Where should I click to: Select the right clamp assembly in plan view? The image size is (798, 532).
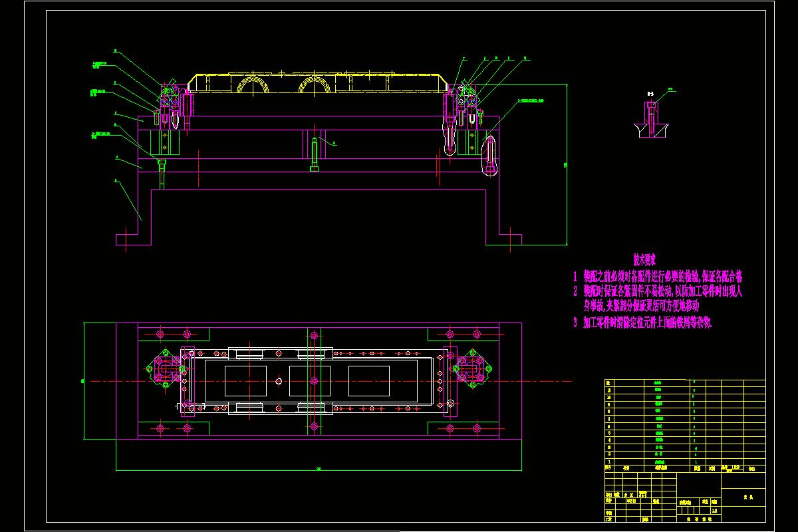[473, 367]
